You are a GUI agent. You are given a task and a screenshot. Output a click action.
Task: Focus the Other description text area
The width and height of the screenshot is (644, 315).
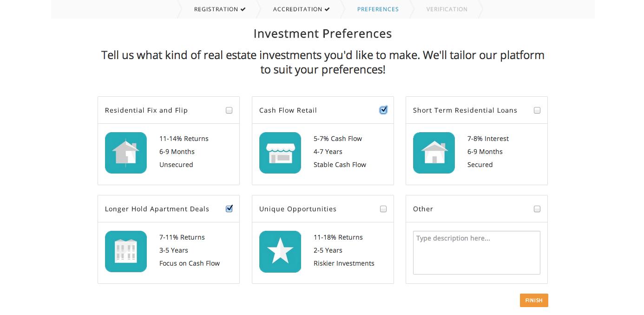click(x=477, y=253)
